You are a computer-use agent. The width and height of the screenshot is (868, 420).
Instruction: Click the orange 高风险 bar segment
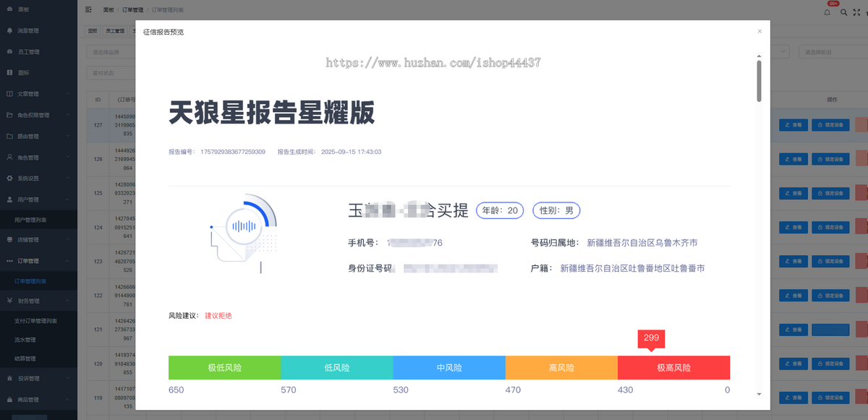pos(561,367)
